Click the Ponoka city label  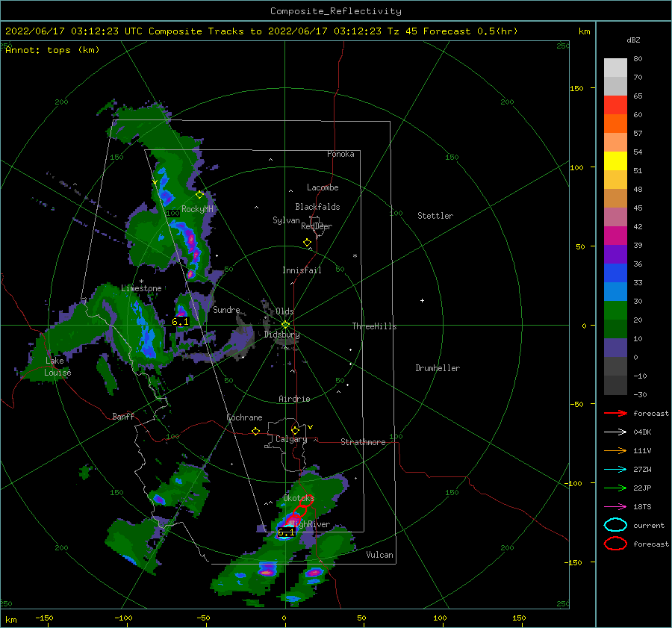pos(340,154)
